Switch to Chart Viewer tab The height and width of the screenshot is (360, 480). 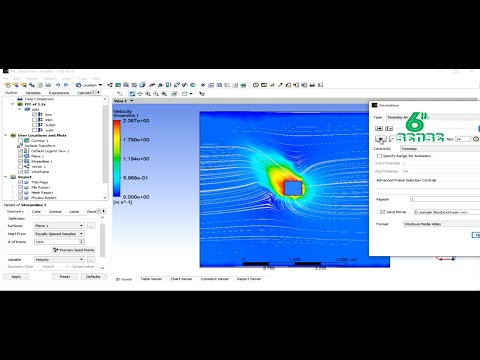click(x=181, y=279)
